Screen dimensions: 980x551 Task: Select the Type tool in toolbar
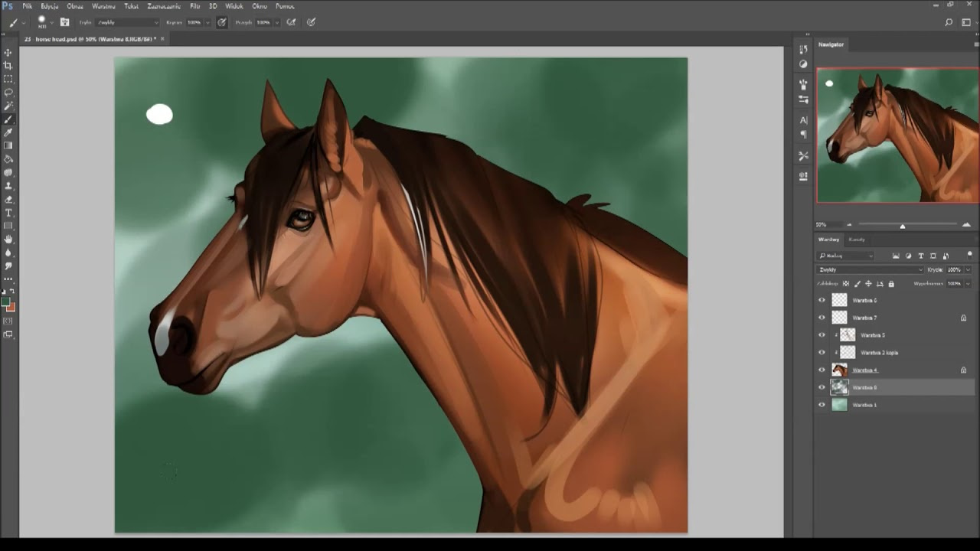pos(8,212)
